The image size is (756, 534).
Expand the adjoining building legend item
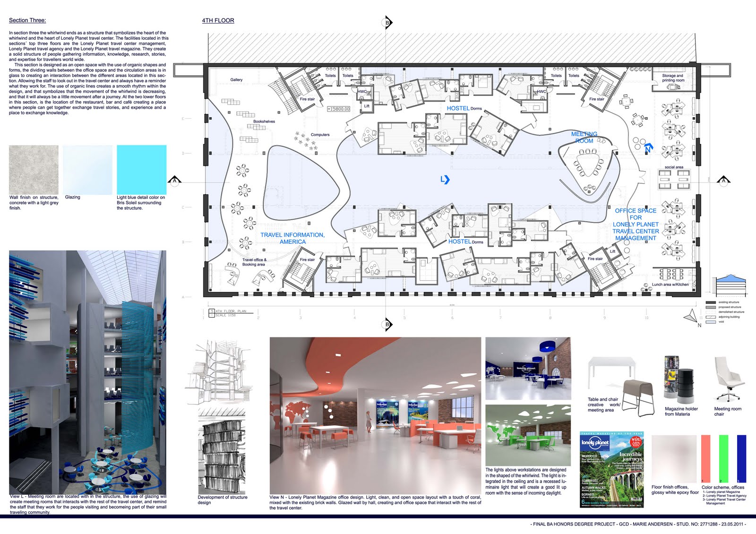tap(711, 317)
